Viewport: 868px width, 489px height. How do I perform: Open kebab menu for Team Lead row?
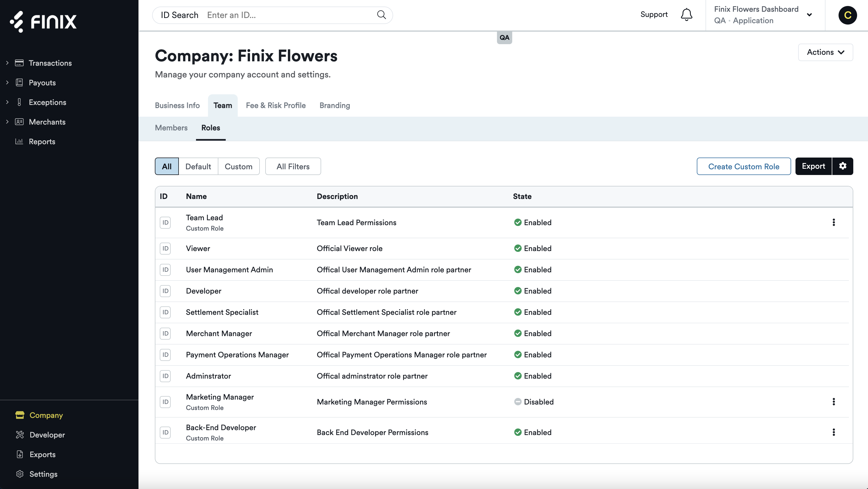[834, 222]
